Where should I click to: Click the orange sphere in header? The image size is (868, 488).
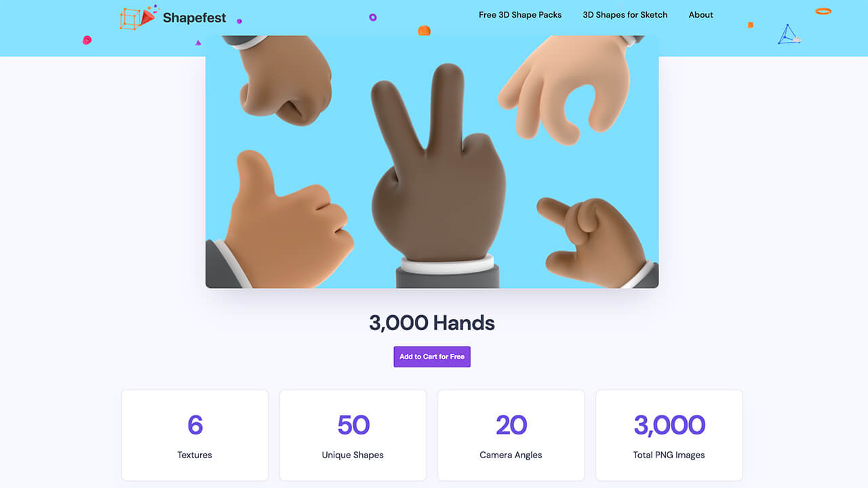tap(424, 30)
